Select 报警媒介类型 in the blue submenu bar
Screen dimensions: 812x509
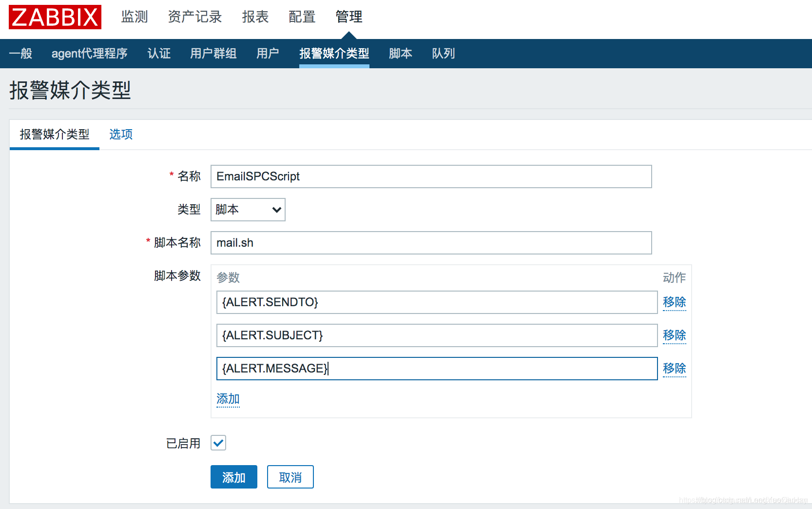coord(334,53)
